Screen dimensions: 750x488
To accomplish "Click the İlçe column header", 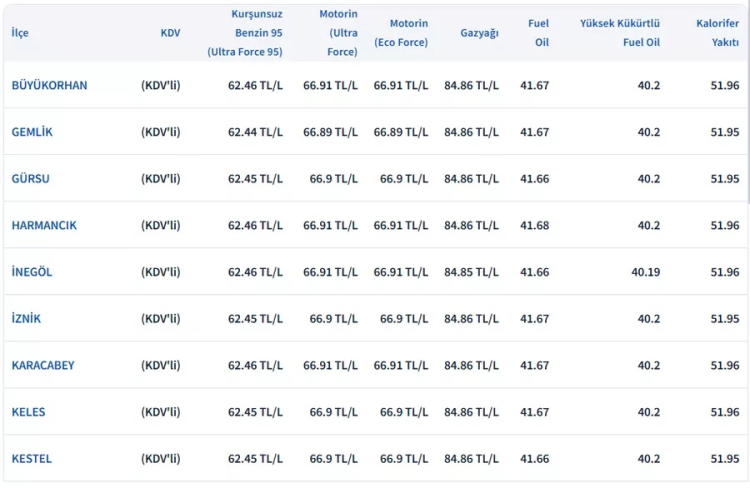I will (x=19, y=33).
